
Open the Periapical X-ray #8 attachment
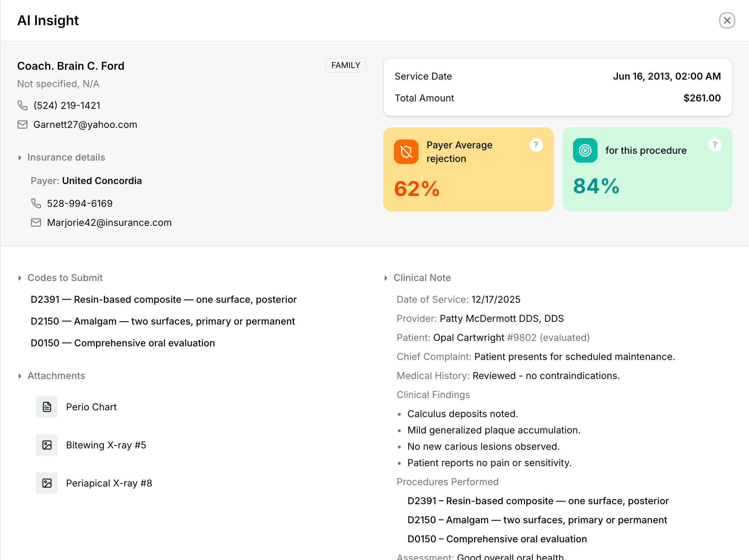pos(109,483)
